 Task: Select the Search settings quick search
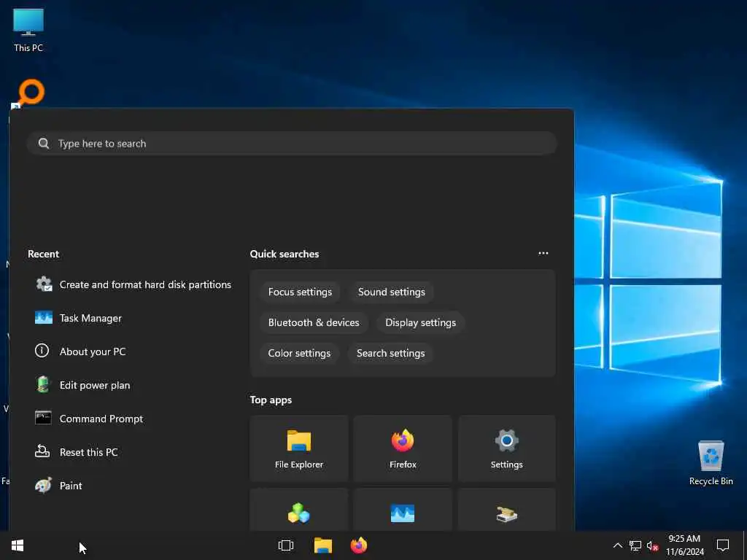pos(391,353)
